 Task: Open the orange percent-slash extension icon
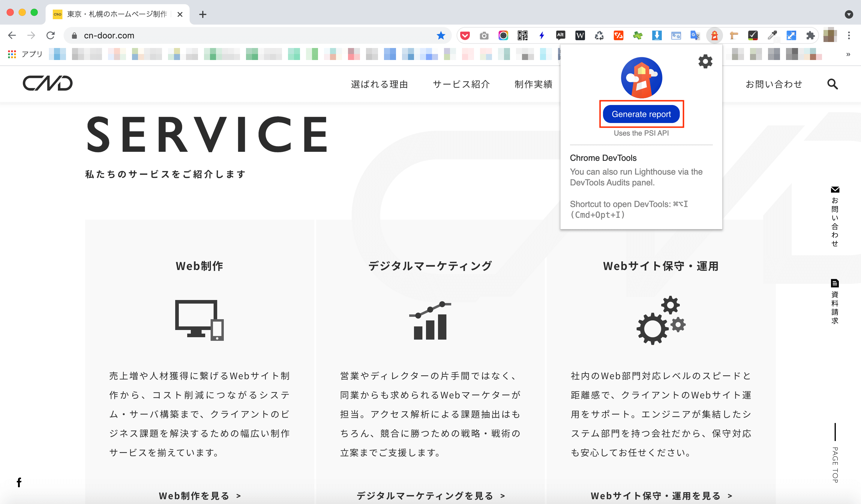click(x=618, y=35)
